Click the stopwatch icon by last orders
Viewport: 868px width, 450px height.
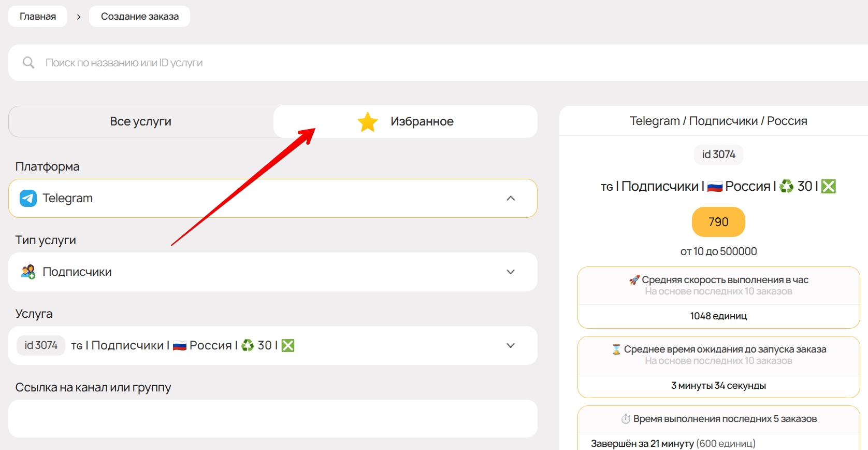[x=626, y=419]
